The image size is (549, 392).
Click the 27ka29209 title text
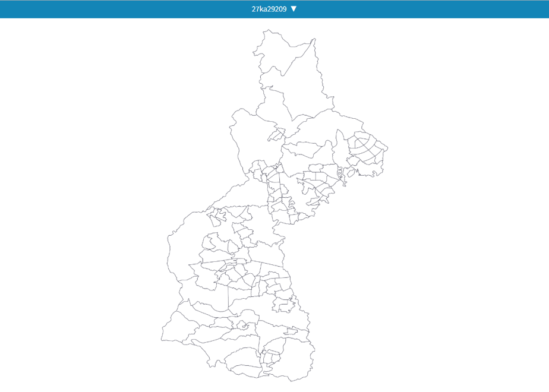pos(269,9)
